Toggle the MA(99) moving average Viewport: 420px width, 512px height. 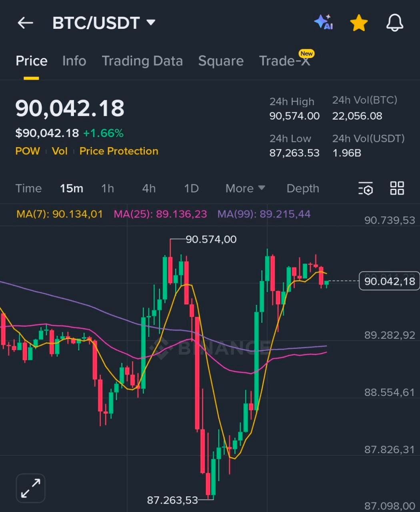pos(264,214)
